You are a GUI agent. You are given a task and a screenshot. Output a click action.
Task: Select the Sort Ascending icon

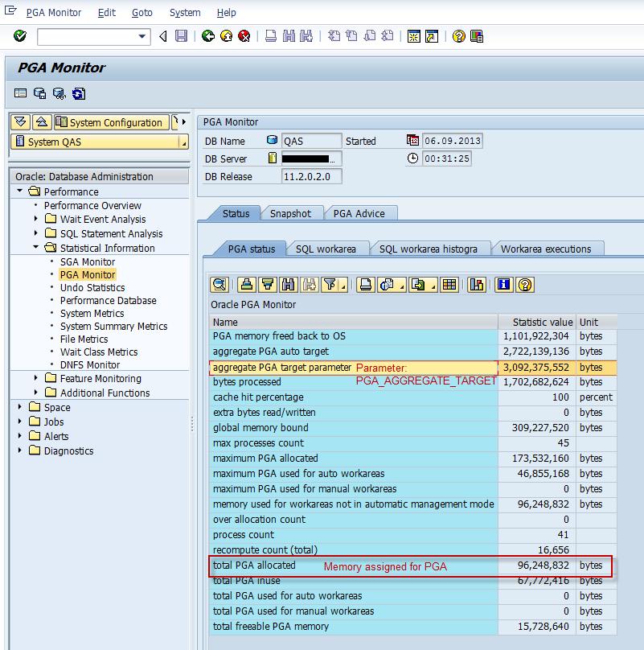click(x=247, y=285)
